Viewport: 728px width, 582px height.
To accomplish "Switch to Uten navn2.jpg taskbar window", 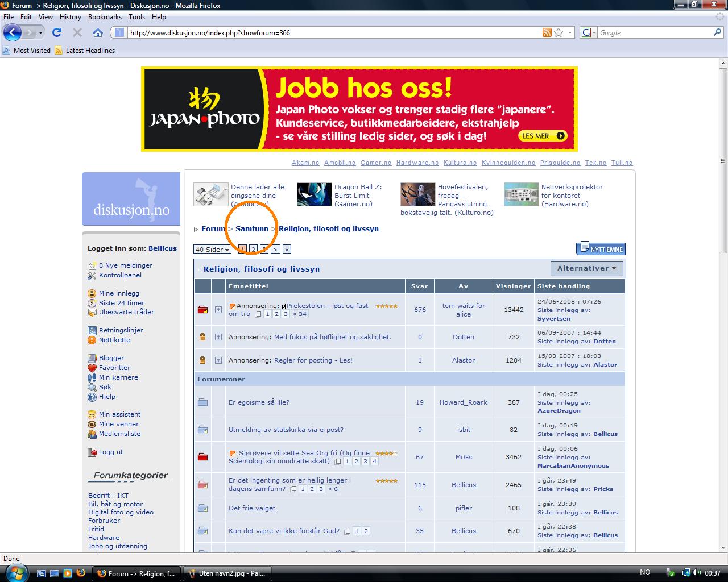I will point(227,573).
